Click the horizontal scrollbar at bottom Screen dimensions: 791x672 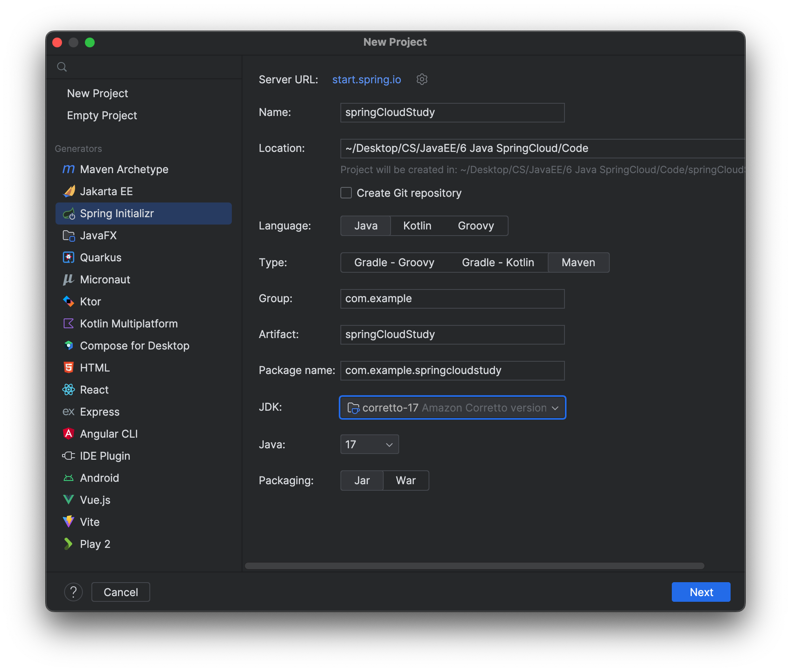click(474, 566)
